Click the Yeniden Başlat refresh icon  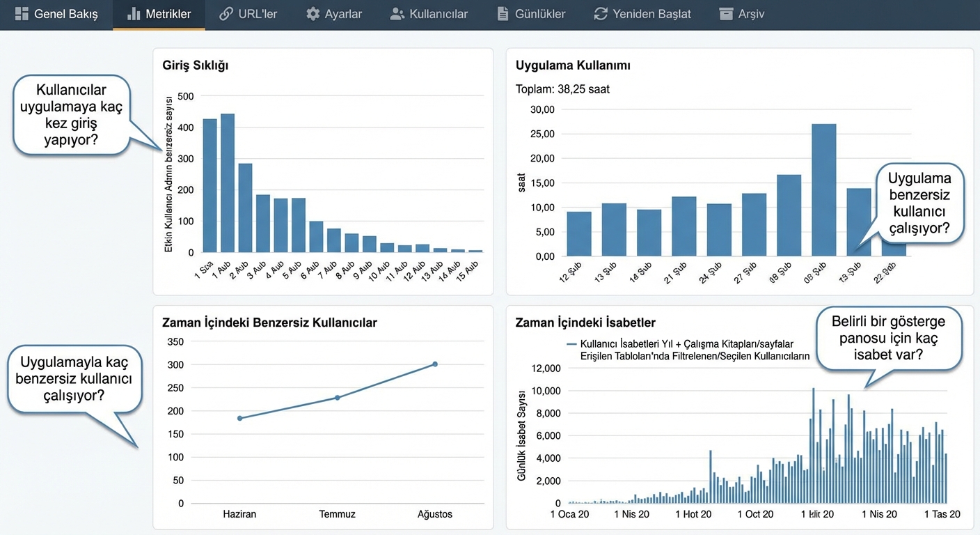[x=601, y=14]
